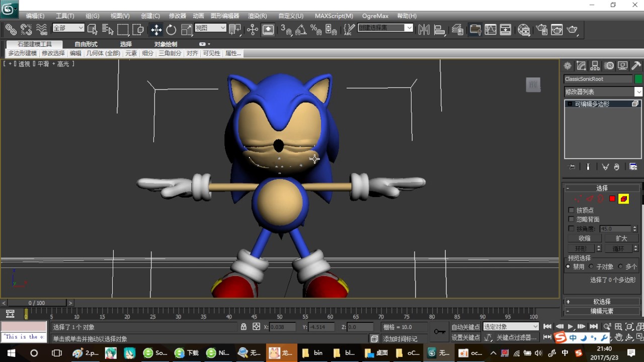Activate the Select and Move tool

point(156,29)
